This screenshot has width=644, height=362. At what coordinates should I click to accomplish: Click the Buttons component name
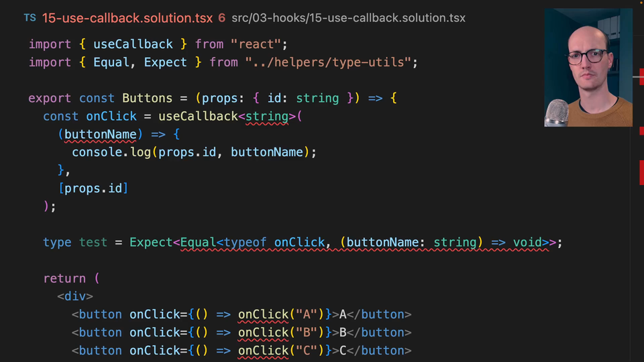147,99
